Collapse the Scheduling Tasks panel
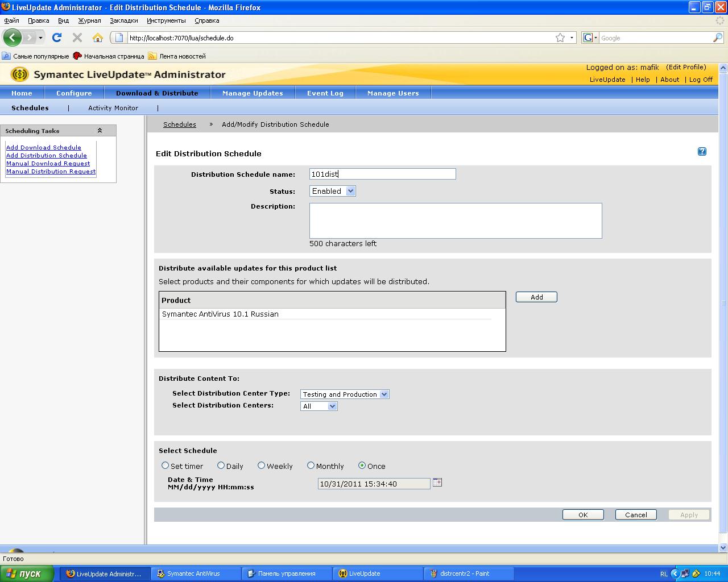 [100, 131]
